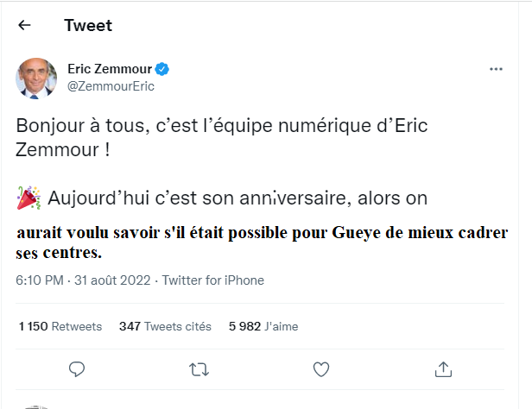Reply using the speech bubble icon

pos(77,369)
